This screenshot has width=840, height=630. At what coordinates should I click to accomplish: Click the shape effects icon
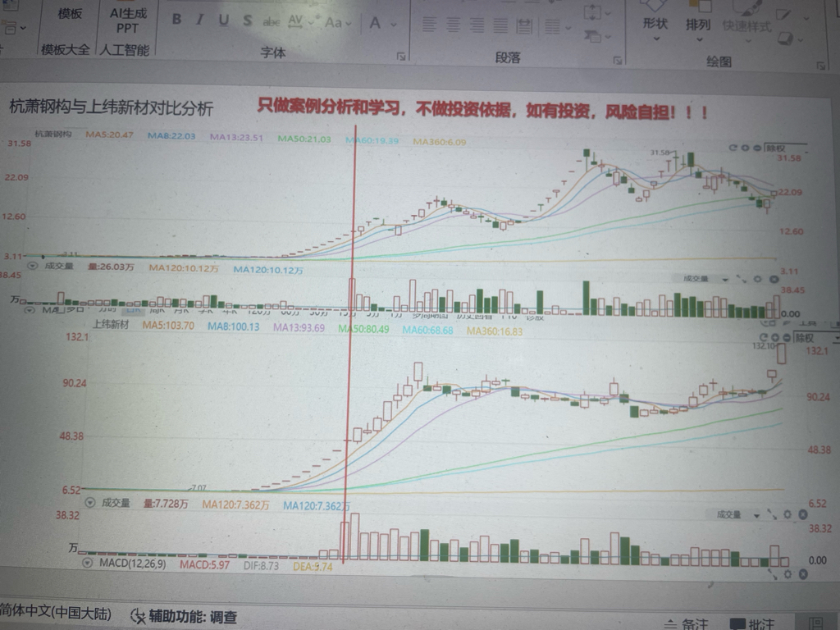(x=785, y=39)
